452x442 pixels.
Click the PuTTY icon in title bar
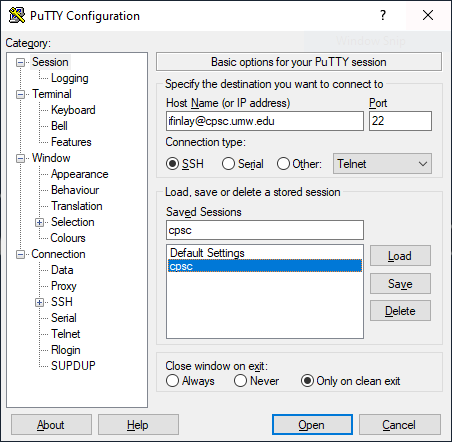point(17,15)
